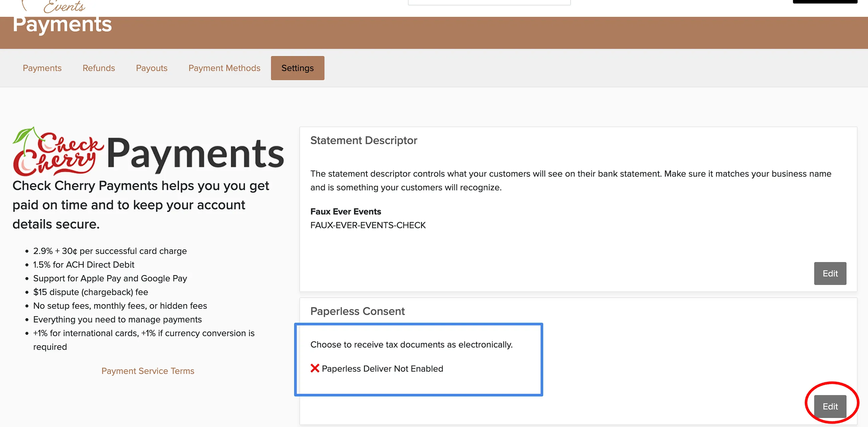Screen dimensions: 868x427
Task: Click the Paperless Consent heading
Action: tap(358, 311)
